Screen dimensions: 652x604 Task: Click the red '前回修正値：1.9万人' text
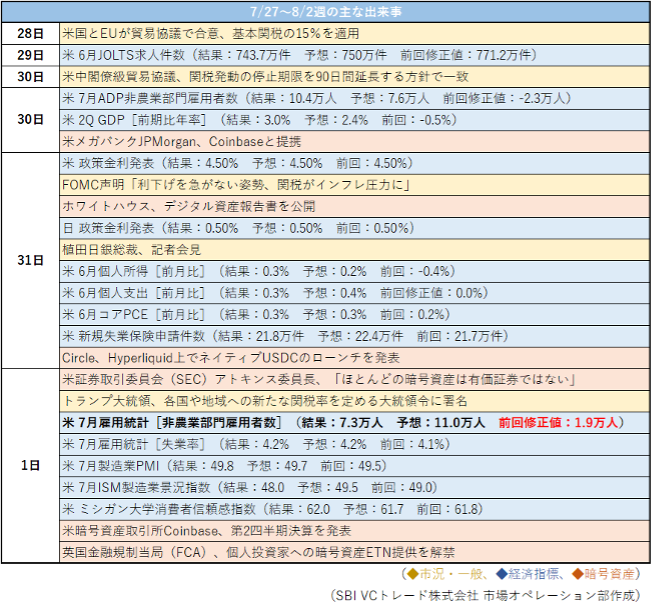pyautogui.click(x=558, y=423)
